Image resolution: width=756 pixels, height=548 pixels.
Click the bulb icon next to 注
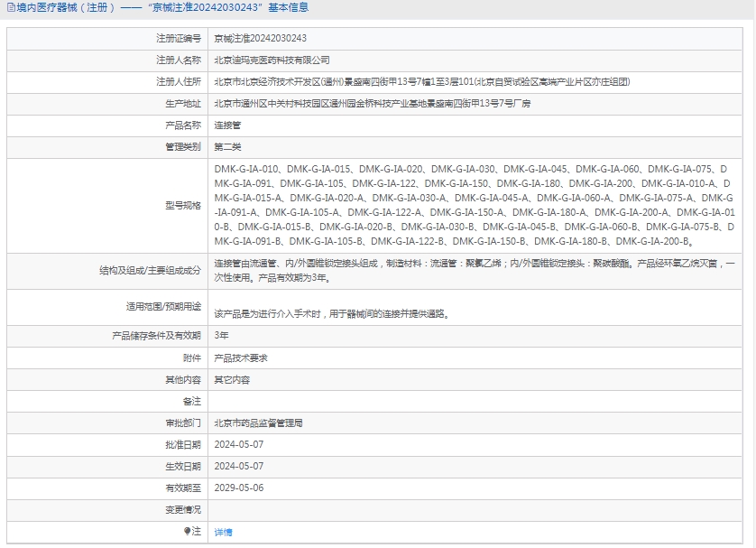tap(187, 532)
